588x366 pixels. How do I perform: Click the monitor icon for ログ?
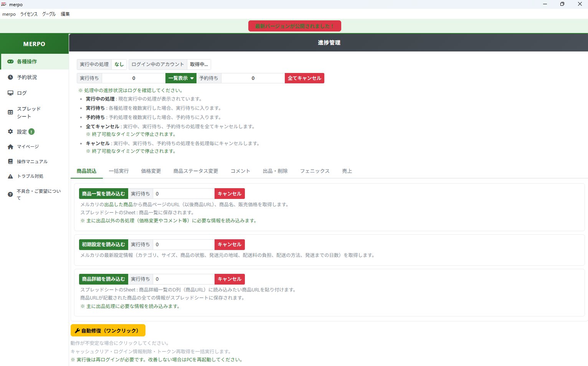[10, 93]
